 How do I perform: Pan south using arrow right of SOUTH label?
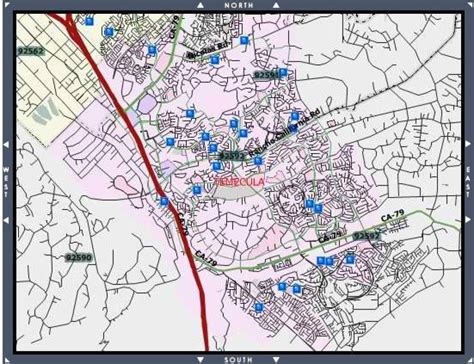click(276, 360)
